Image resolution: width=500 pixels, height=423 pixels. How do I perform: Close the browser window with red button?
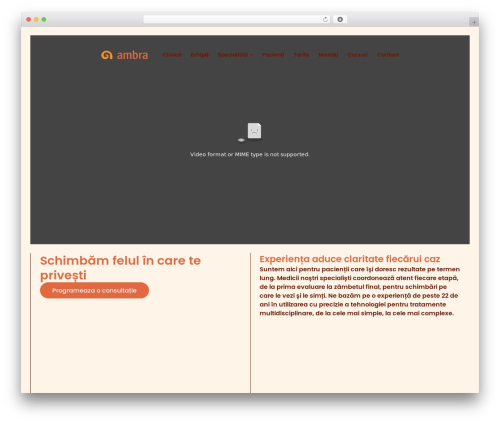[29, 19]
